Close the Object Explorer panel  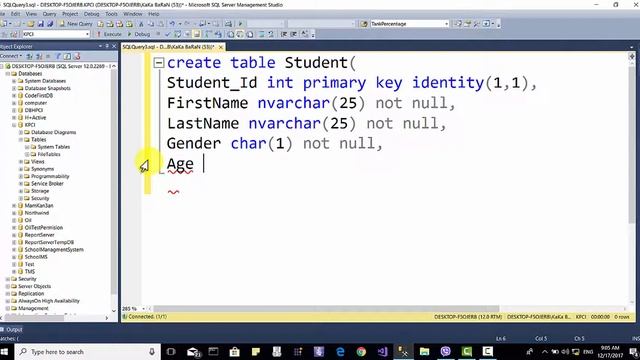point(114,47)
